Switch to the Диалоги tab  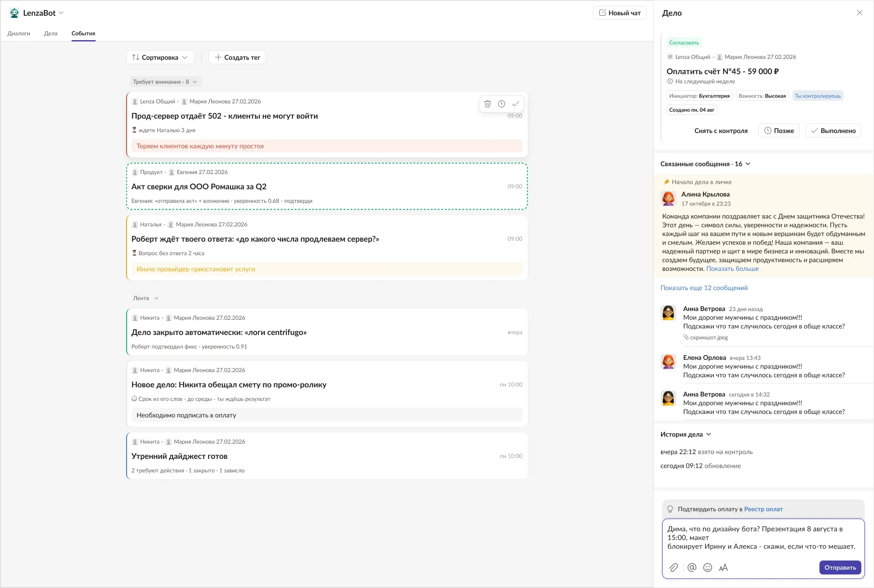point(19,33)
